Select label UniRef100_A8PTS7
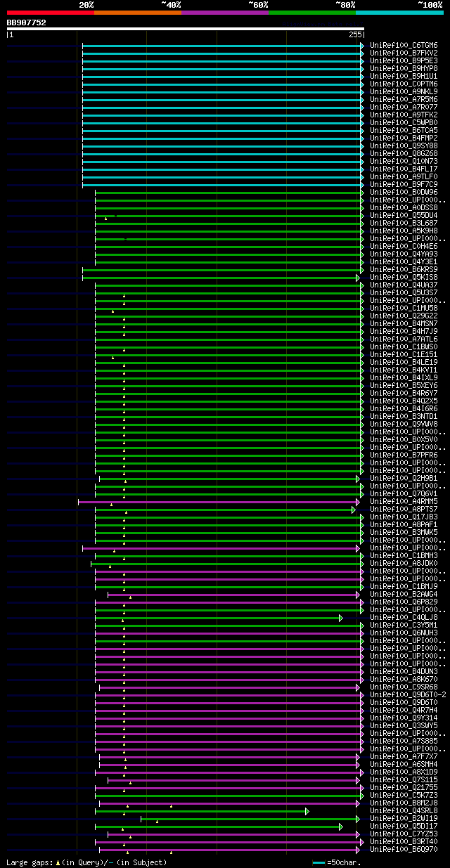The height and width of the screenshot is (868, 450). click(x=404, y=509)
